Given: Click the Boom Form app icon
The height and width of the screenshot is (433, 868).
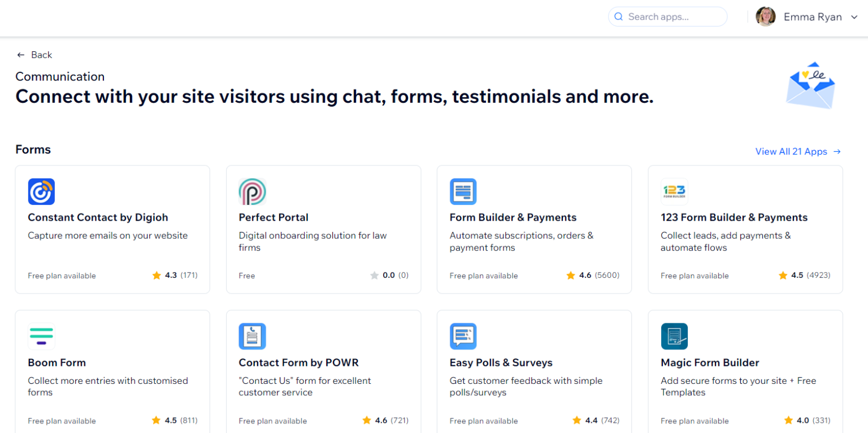Looking at the screenshot, I should pos(41,336).
